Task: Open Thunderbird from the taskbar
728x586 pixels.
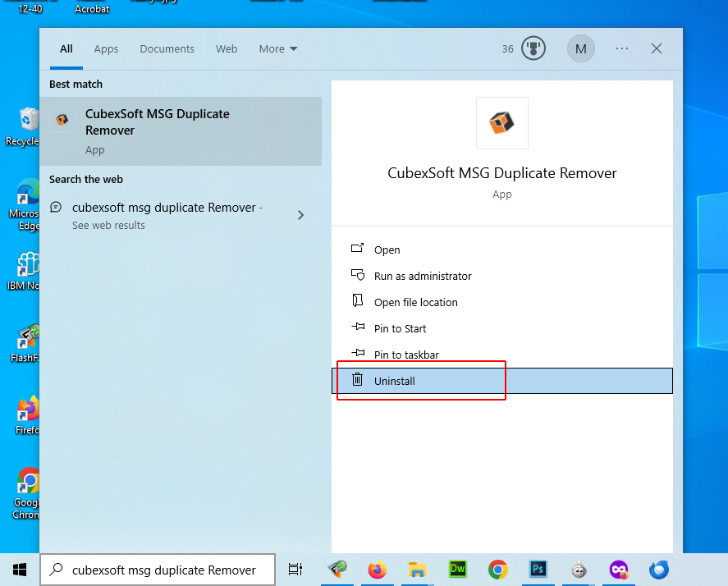Action: 659,570
